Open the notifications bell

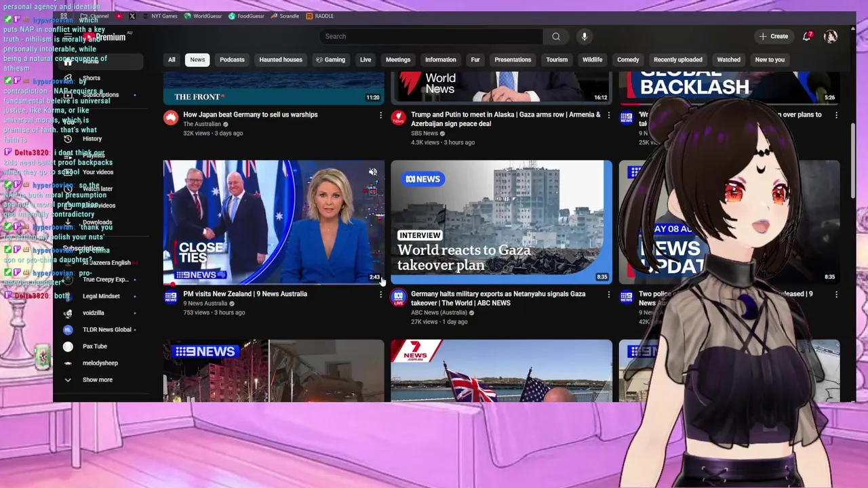(807, 37)
